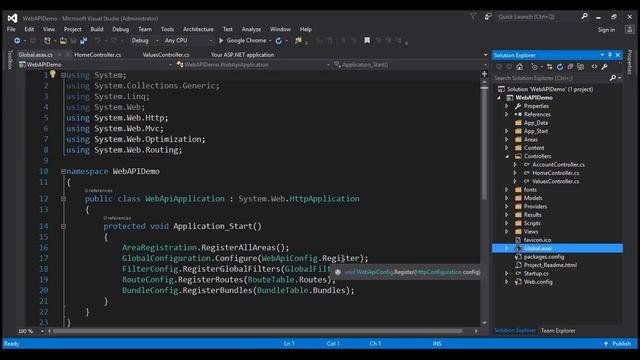Click the View Code icon
640x360 pixels.
coord(594,67)
